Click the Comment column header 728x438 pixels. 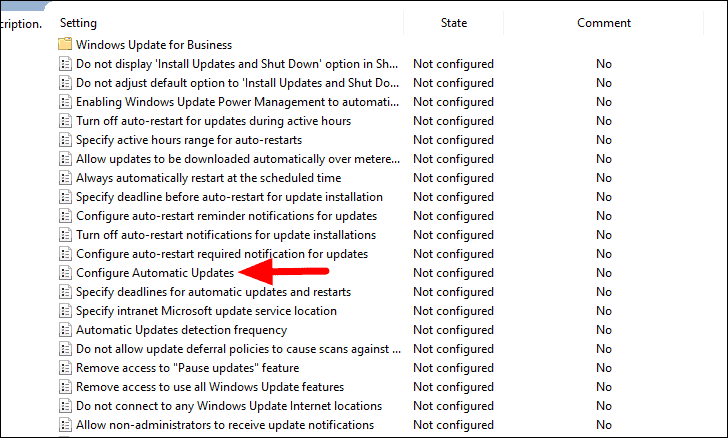point(604,23)
